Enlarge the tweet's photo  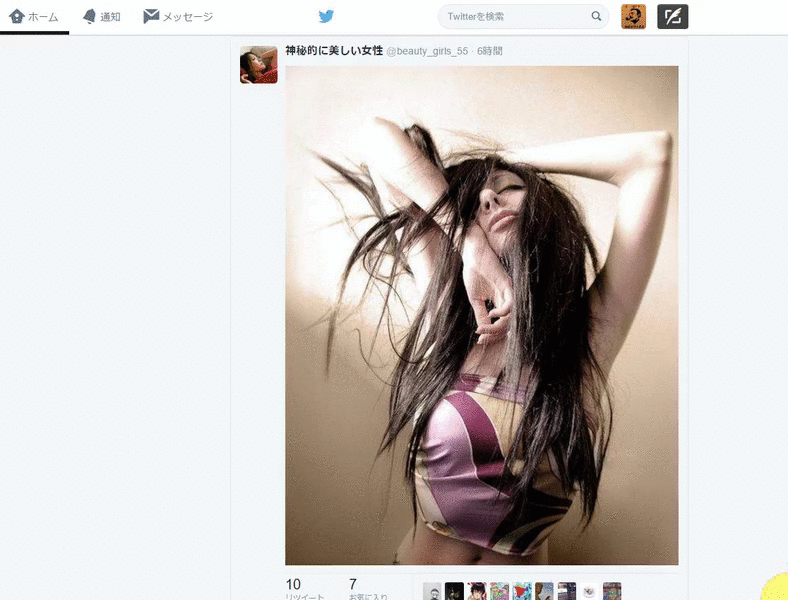tap(481, 315)
